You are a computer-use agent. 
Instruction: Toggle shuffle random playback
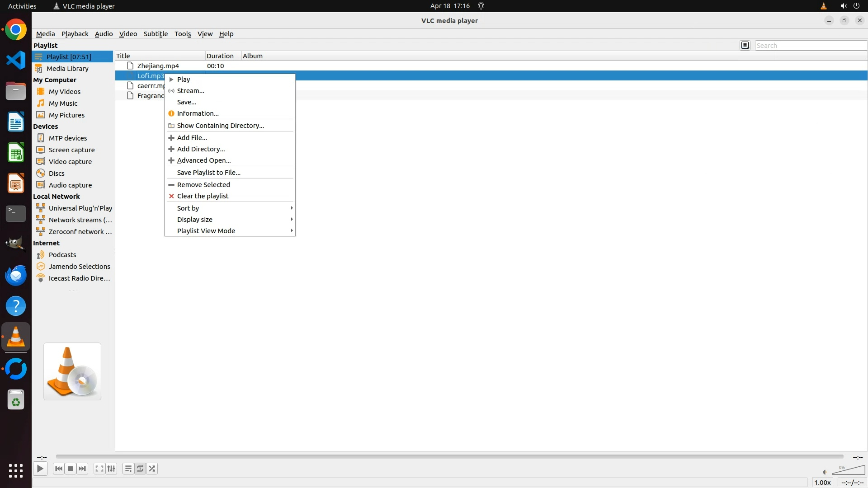(x=152, y=469)
